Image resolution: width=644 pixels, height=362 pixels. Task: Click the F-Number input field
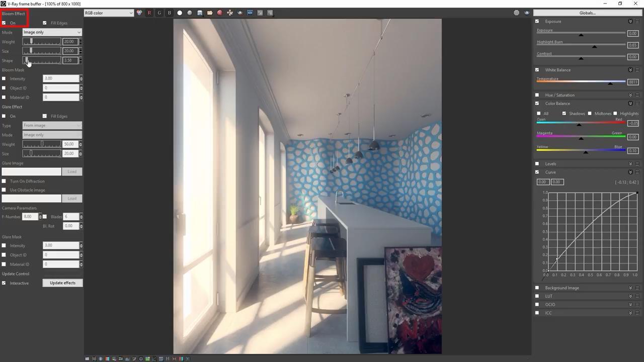(x=30, y=216)
